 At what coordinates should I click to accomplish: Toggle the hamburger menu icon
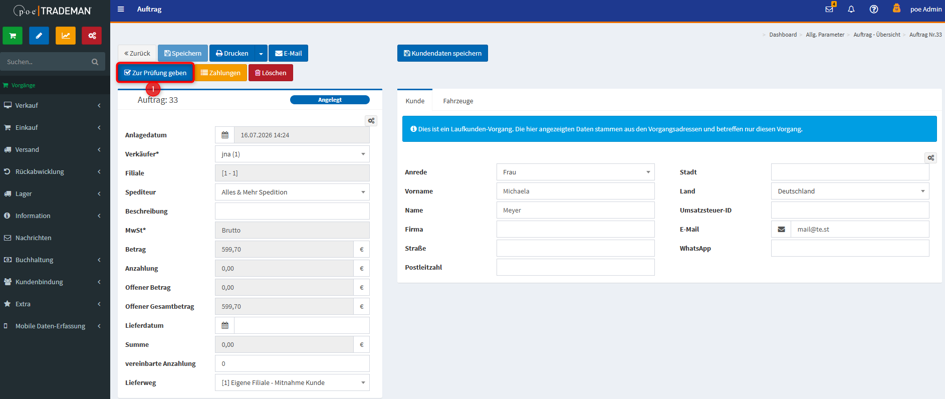(121, 9)
